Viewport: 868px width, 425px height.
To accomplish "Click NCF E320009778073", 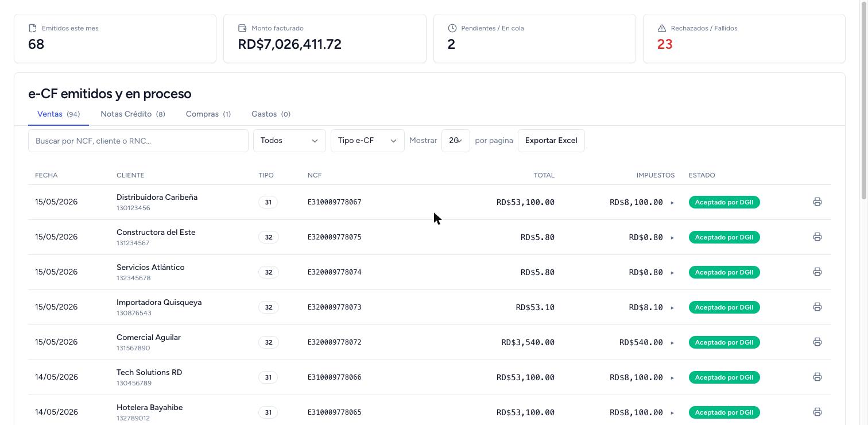I will coord(335,307).
